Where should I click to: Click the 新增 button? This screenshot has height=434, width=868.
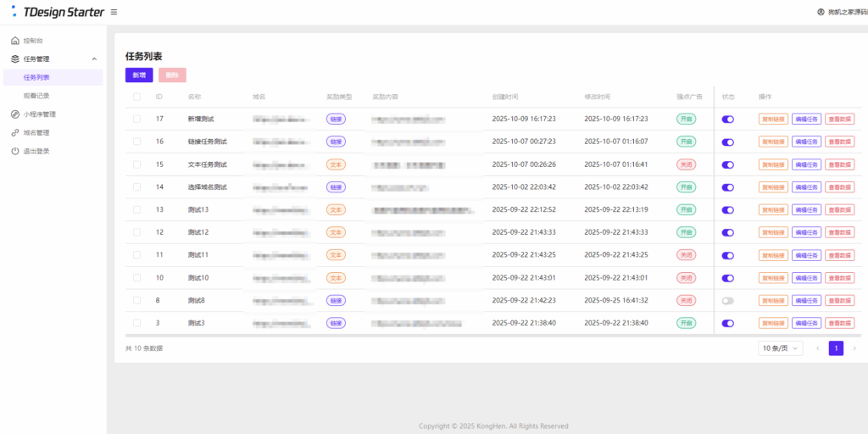pos(139,75)
